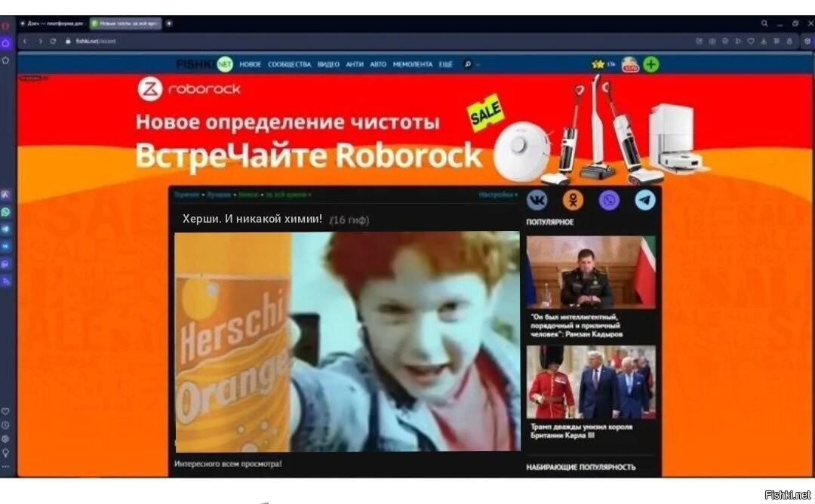This screenshot has height=504, width=815.
Task: Click the site search magnifier icon
Action: point(467,64)
